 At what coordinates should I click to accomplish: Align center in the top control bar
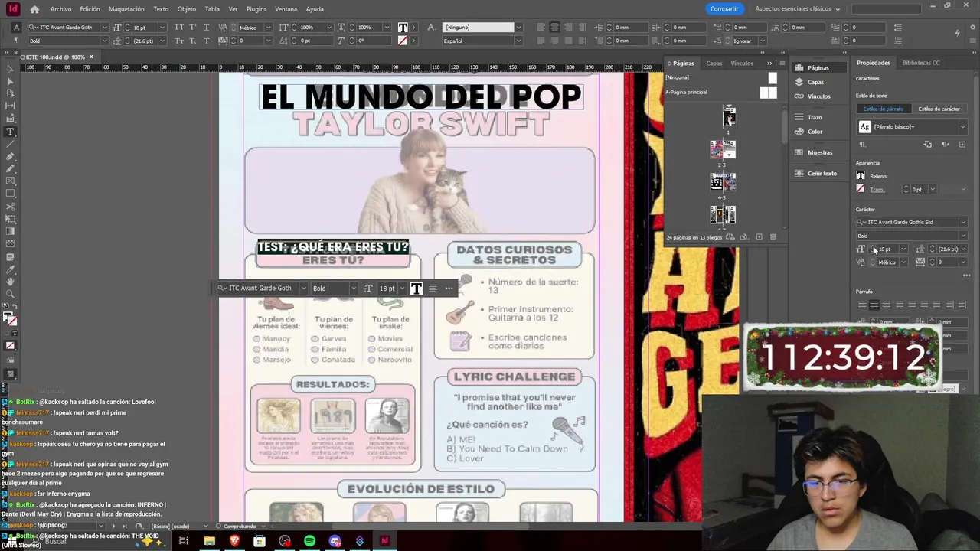click(554, 28)
